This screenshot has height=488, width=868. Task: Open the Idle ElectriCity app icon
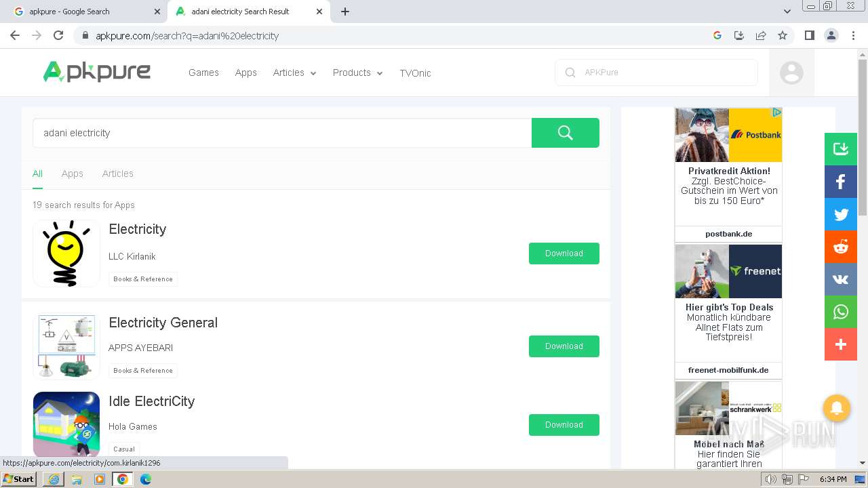[x=66, y=425]
